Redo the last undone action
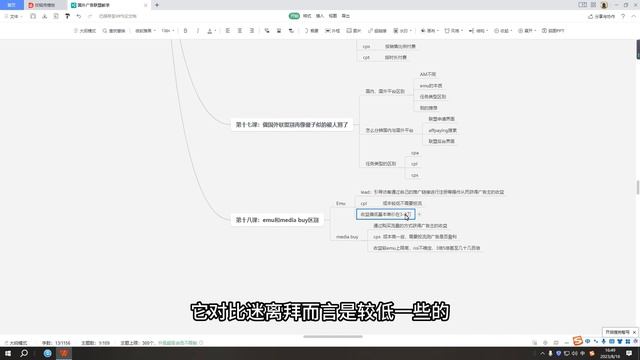 (x=90, y=16)
